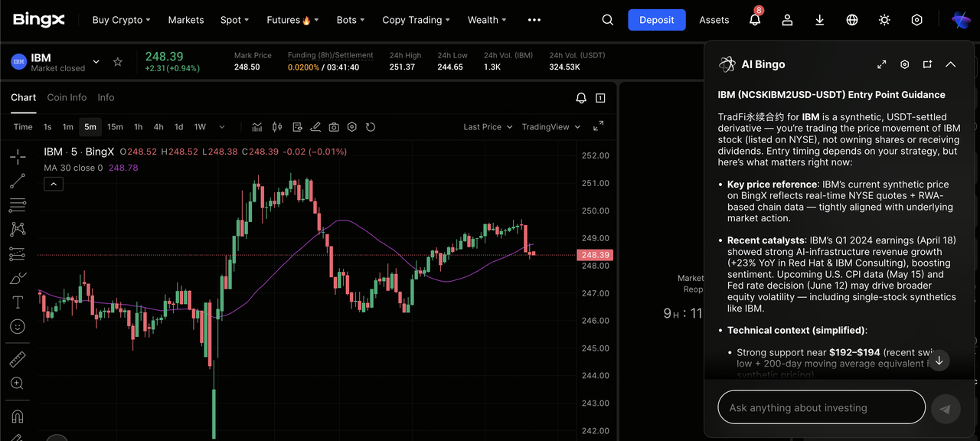This screenshot has width=980, height=441.
Task: Collapse the MA indicator legend
Action: coord(54,184)
